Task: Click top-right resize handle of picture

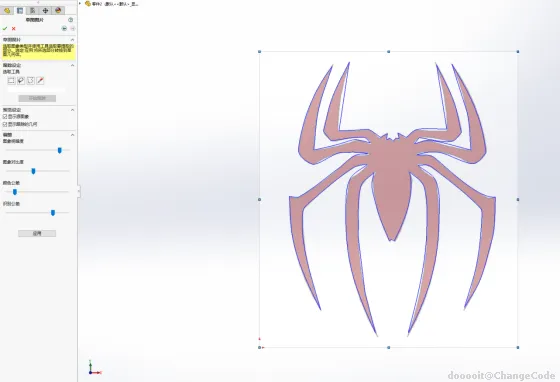Action: point(518,52)
